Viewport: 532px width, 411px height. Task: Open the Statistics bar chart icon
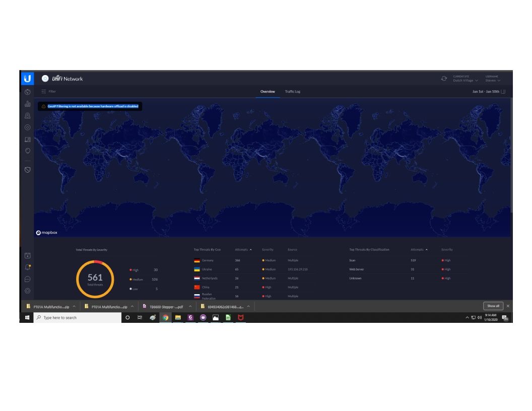[x=28, y=104]
